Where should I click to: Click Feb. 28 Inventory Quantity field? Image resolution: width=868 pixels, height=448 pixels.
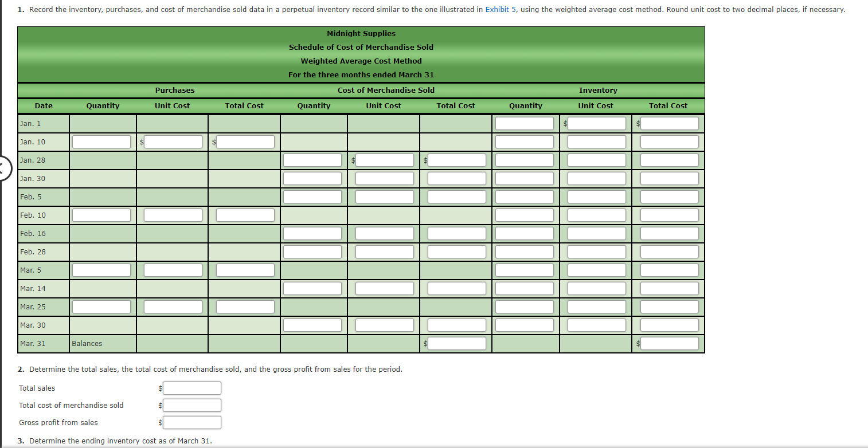tap(525, 251)
